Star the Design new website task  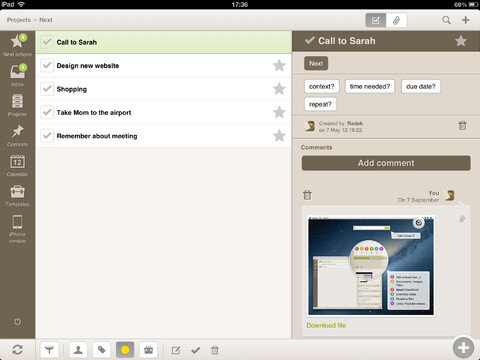[279, 65]
